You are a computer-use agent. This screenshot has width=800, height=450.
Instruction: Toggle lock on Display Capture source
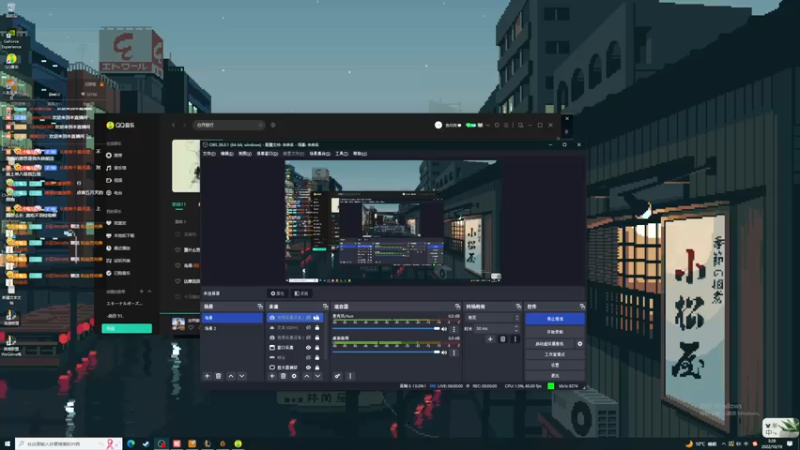click(317, 367)
